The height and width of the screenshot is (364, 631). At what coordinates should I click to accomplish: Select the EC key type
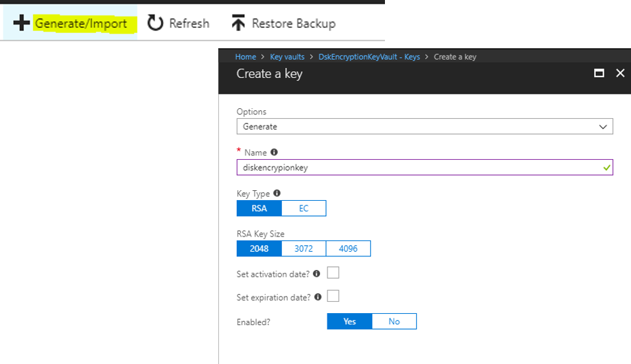coord(304,209)
